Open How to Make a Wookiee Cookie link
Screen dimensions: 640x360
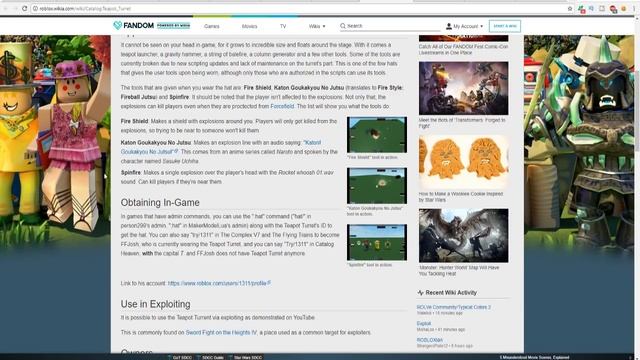[461, 197]
